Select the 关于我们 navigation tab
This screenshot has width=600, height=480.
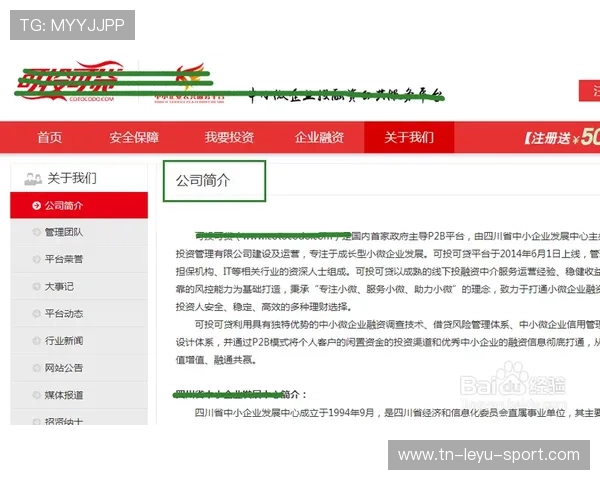pyautogui.click(x=409, y=137)
